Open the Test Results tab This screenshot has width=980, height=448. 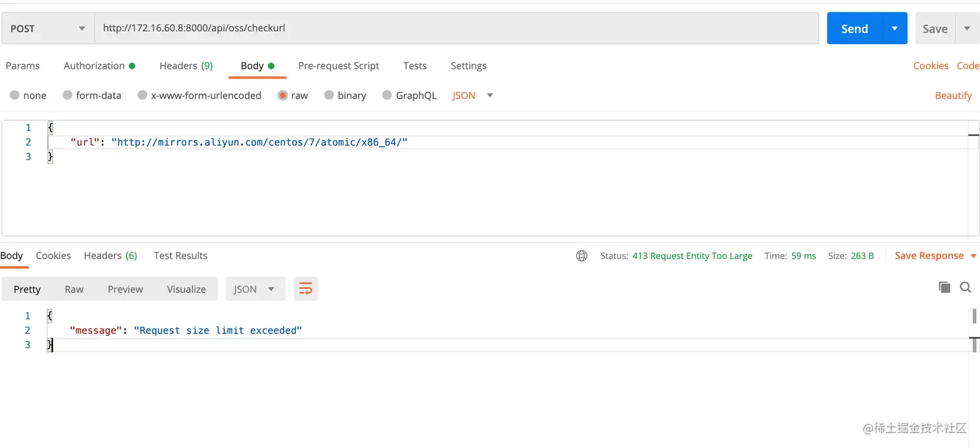tap(180, 255)
